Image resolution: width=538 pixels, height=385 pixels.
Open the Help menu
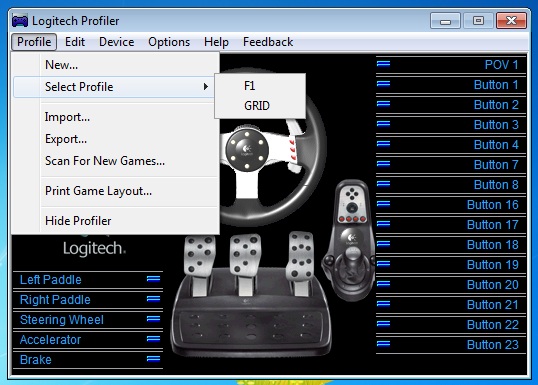point(216,42)
